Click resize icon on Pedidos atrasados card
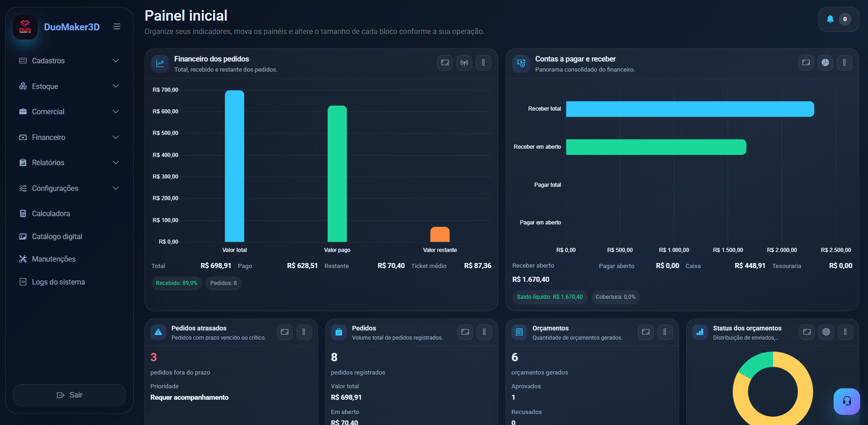This screenshot has width=868, height=425. tap(285, 332)
